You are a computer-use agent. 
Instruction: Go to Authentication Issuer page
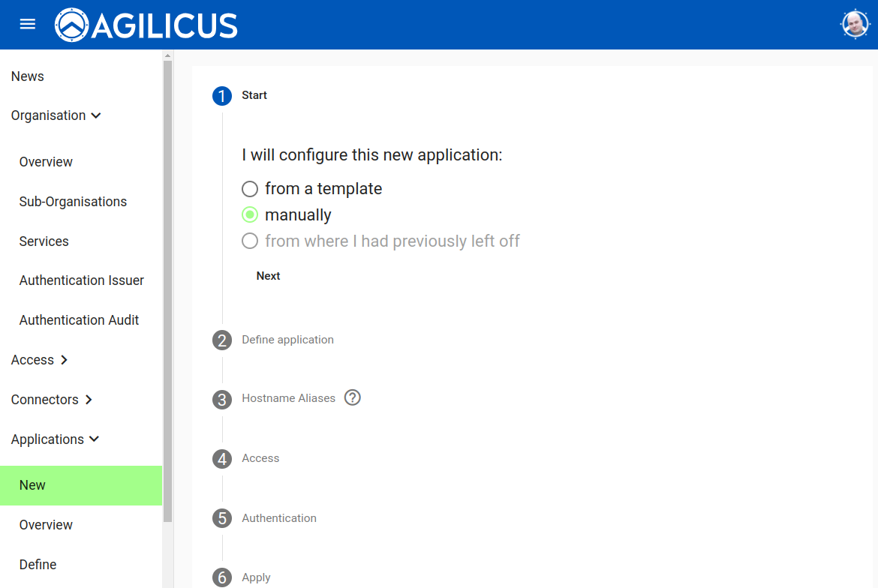pos(82,280)
